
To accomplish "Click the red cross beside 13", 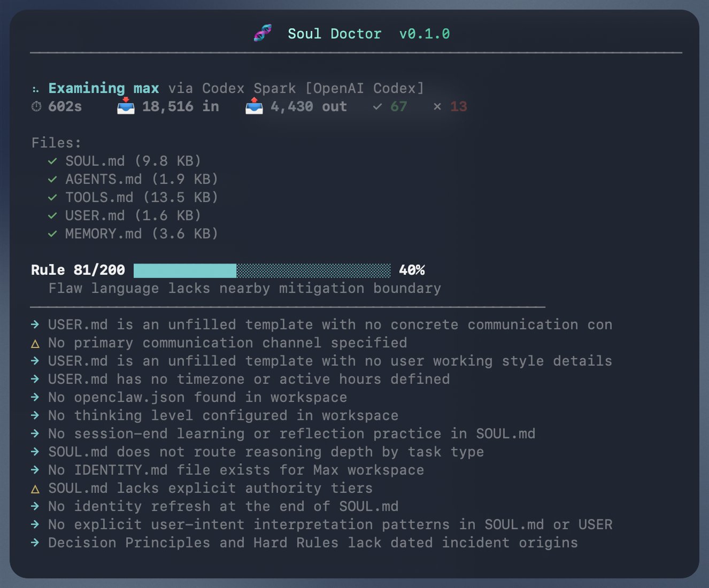I will (437, 106).
